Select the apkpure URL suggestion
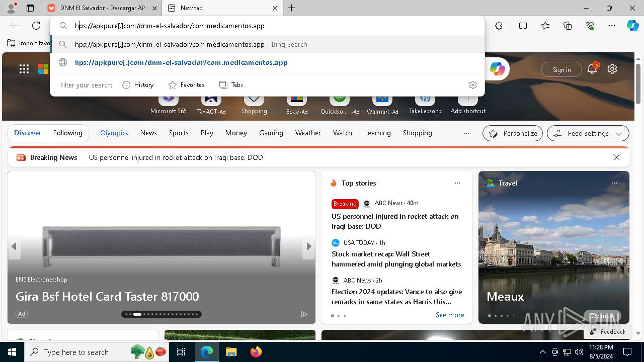Image resolution: width=644 pixels, height=362 pixels. [x=267, y=62]
